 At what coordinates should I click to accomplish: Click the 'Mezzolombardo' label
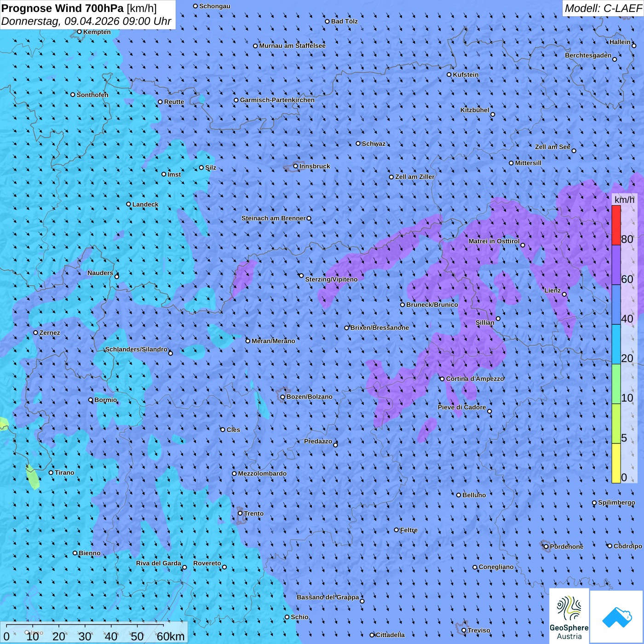coord(262,473)
